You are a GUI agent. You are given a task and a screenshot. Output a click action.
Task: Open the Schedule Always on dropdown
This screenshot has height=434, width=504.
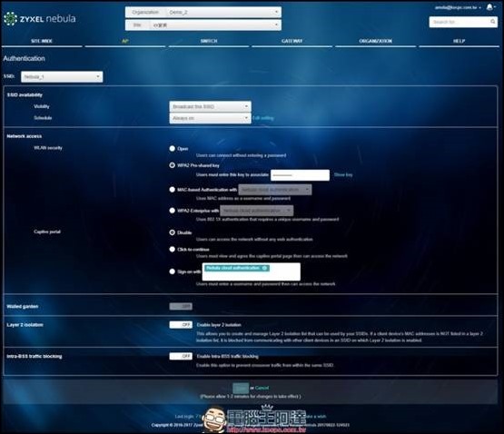tap(210, 118)
